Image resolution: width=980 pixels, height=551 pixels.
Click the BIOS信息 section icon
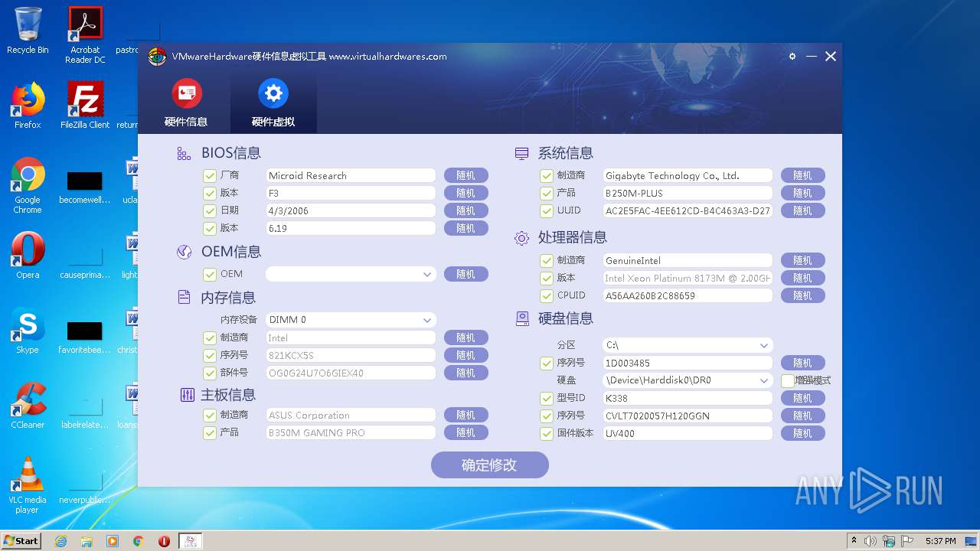pyautogui.click(x=184, y=154)
